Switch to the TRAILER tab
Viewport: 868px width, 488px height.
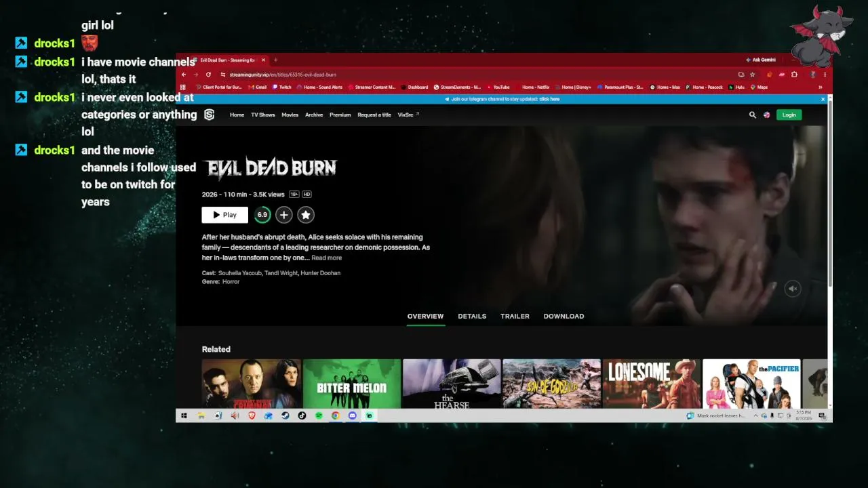(x=515, y=317)
